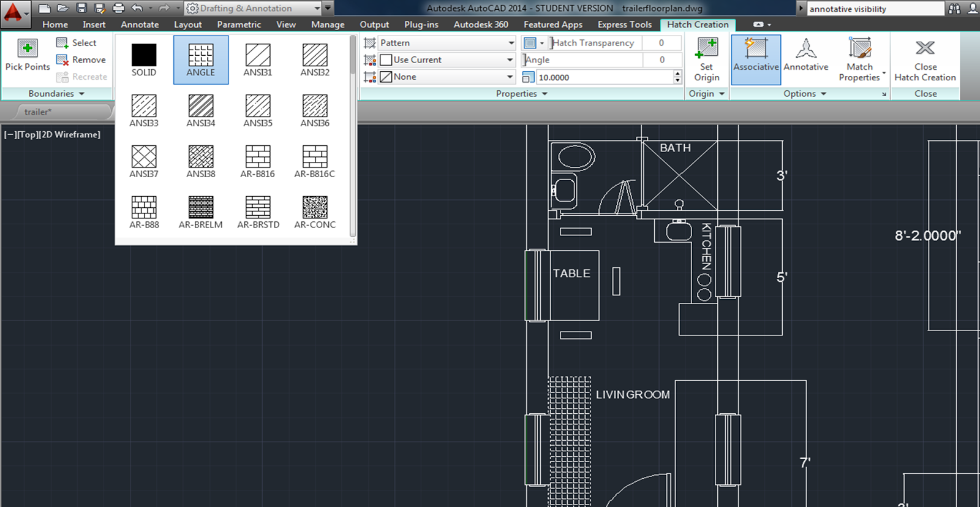The width and height of the screenshot is (980, 507).
Task: Click the Save quick-access icon
Action: pos(81,8)
